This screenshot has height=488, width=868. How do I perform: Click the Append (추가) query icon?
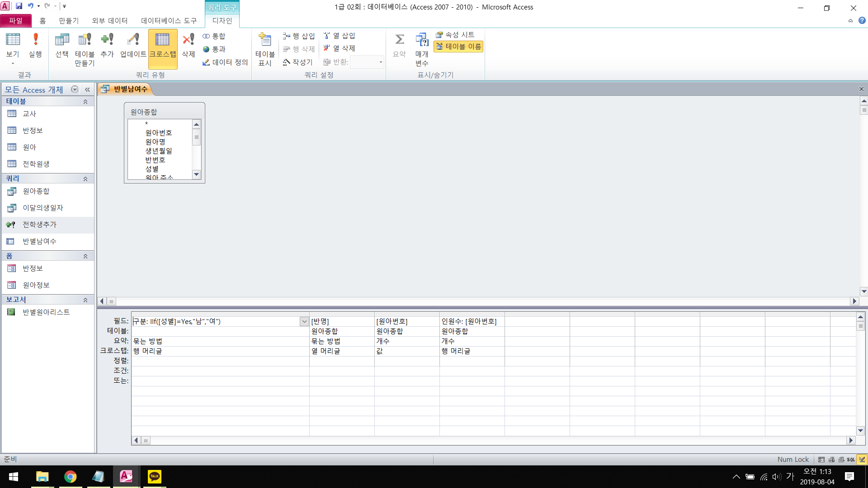[107, 44]
